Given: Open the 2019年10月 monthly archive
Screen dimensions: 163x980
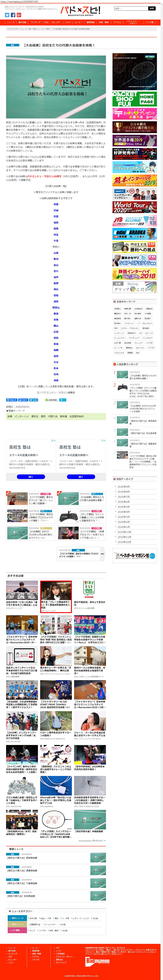Looking at the screenshot, I should [x=124, y=542].
